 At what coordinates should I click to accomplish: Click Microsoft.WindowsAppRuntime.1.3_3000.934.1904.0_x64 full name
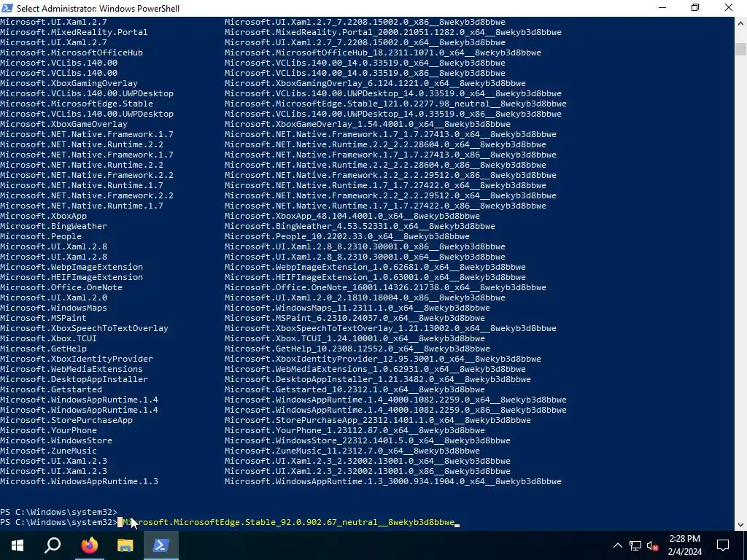(393, 481)
